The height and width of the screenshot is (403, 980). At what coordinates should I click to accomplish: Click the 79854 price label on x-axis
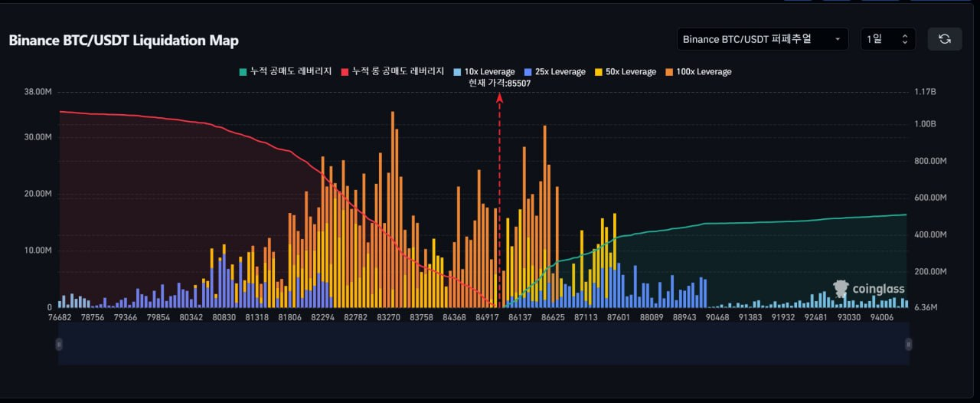pyautogui.click(x=158, y=317)
